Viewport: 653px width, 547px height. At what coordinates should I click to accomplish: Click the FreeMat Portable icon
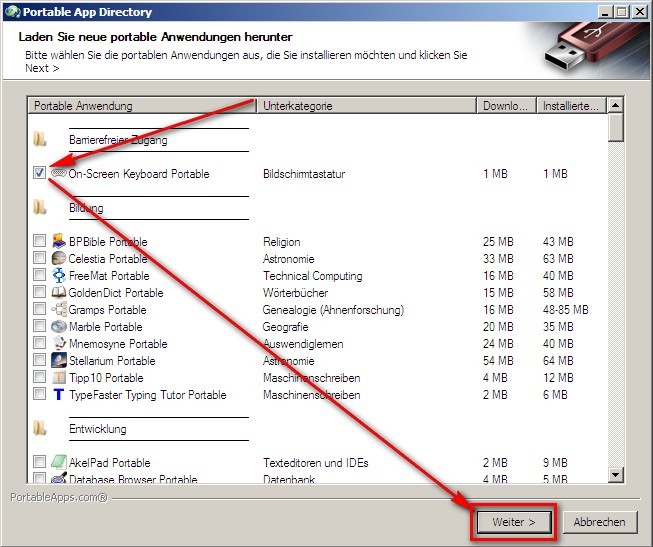tap(59, 275)
